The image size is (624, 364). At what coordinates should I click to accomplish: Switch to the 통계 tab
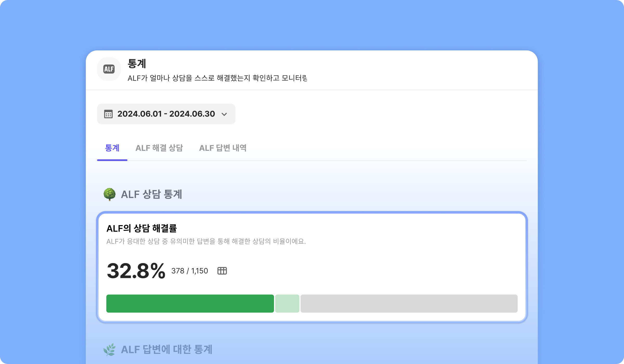click(x=112, y=148)
